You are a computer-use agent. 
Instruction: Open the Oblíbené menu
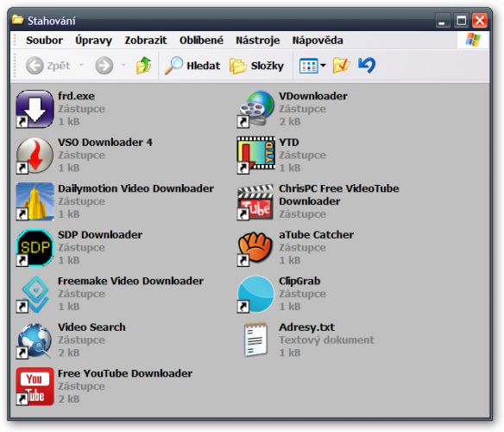tap(202, 41)
